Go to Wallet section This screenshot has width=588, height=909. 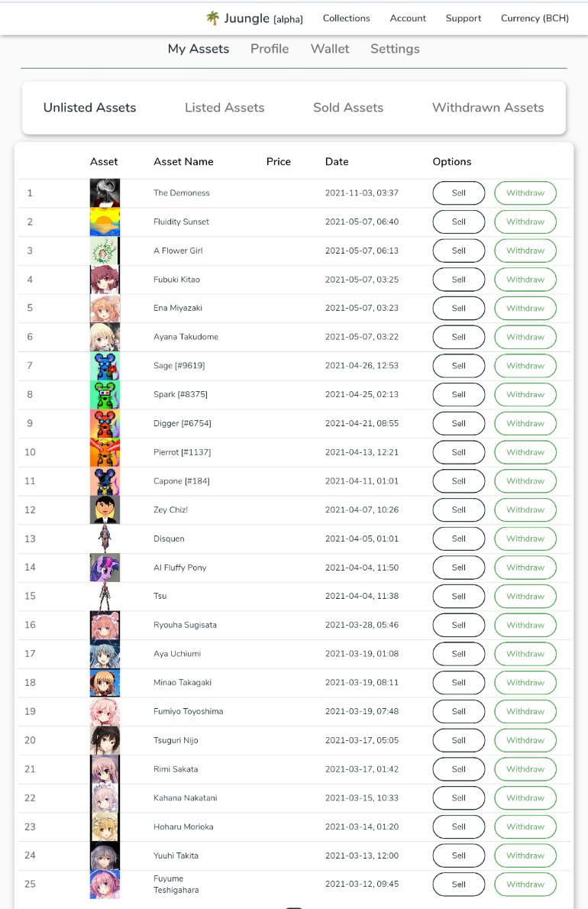(330, 49)
